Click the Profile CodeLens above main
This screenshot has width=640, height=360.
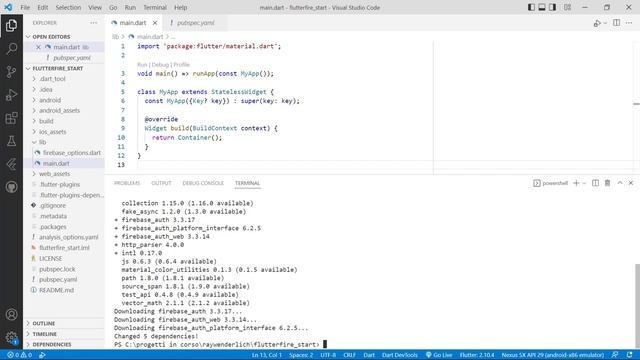[x=182, y=64]
